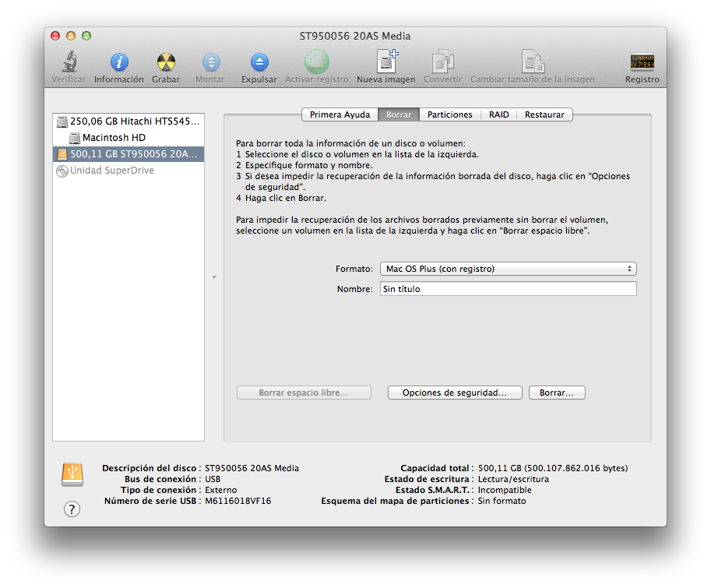Click the Convertir toolbar icon
Viewport: 711px width, 588px height.
[442, 62]
